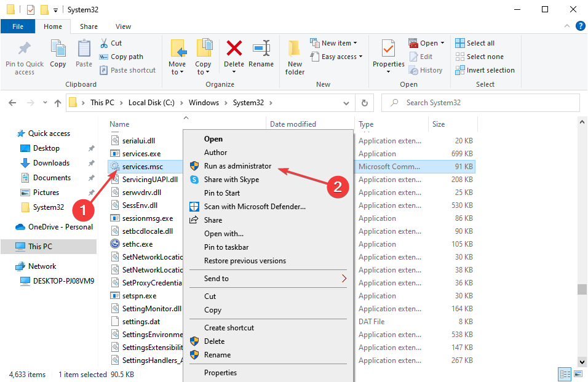588x382 pixels.
Task: Go up one folder level arrow
Action: pos(57,103)
